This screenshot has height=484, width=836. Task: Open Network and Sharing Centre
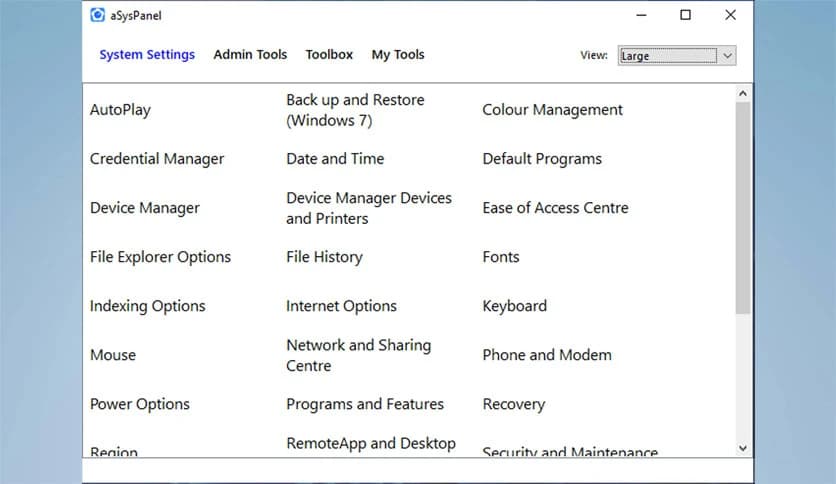click(358, 355)
